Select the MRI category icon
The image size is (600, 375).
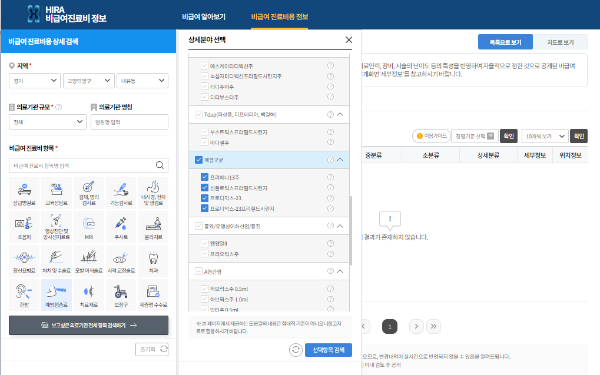coord(89,227)
